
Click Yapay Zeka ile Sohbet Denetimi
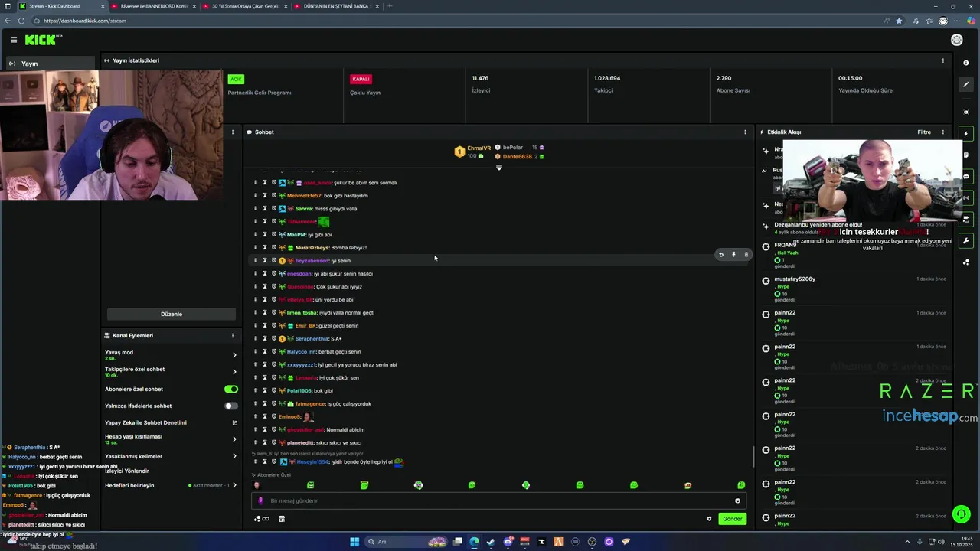click(x=145, y=422)
